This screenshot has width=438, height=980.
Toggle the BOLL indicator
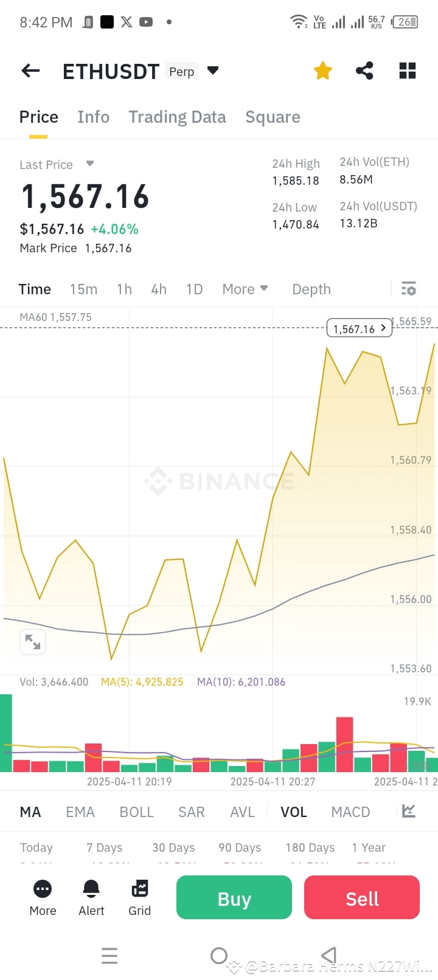tap(136, 812)
